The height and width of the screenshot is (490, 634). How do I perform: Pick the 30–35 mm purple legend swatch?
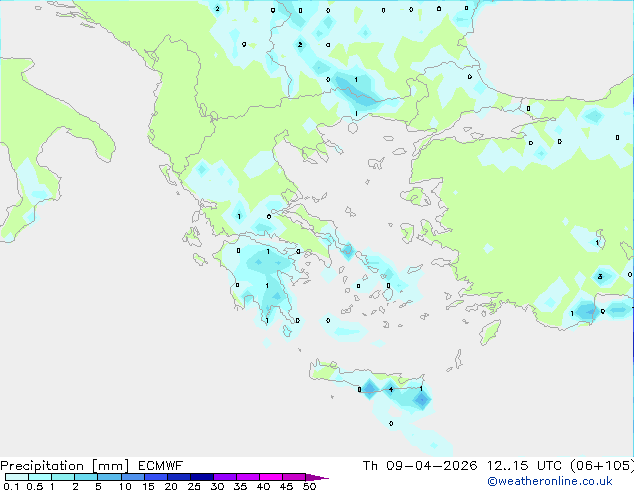click(x=225, y=477)
